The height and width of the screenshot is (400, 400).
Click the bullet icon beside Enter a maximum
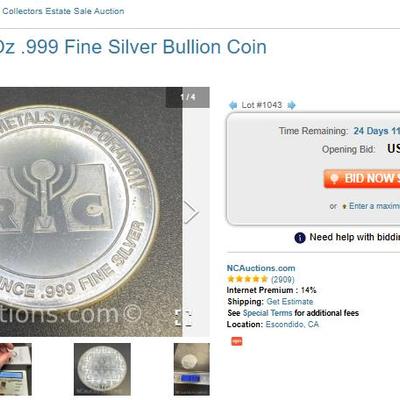click(344, 207)
